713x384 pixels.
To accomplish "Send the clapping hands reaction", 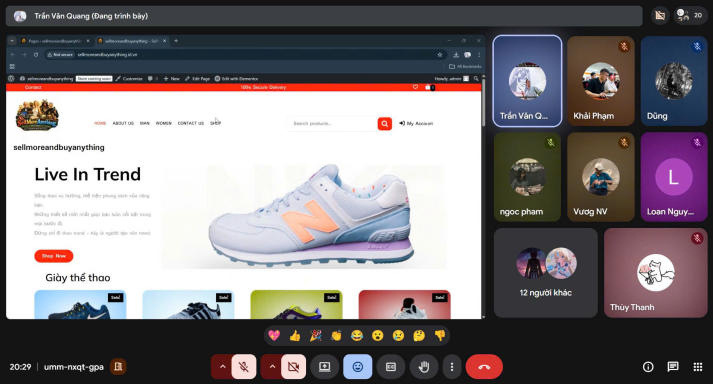I will tap(336, 336).
